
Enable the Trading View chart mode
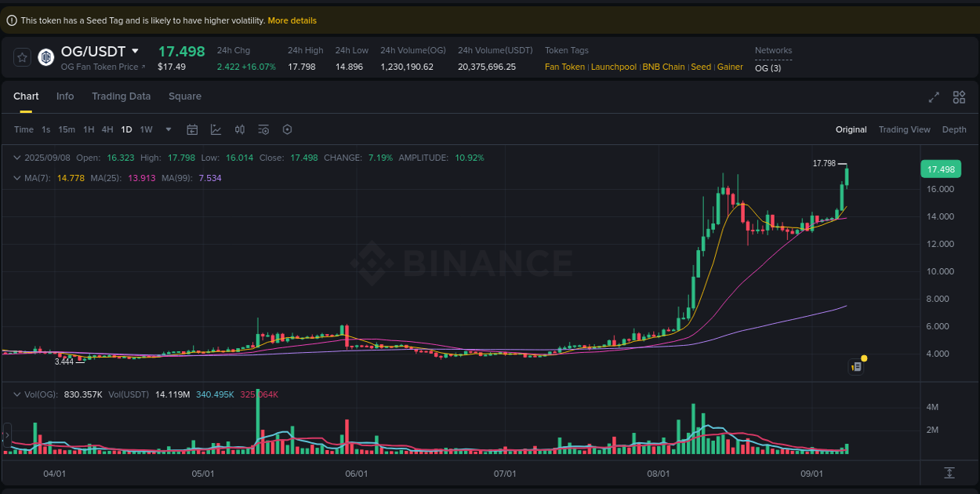click(904, 129)
